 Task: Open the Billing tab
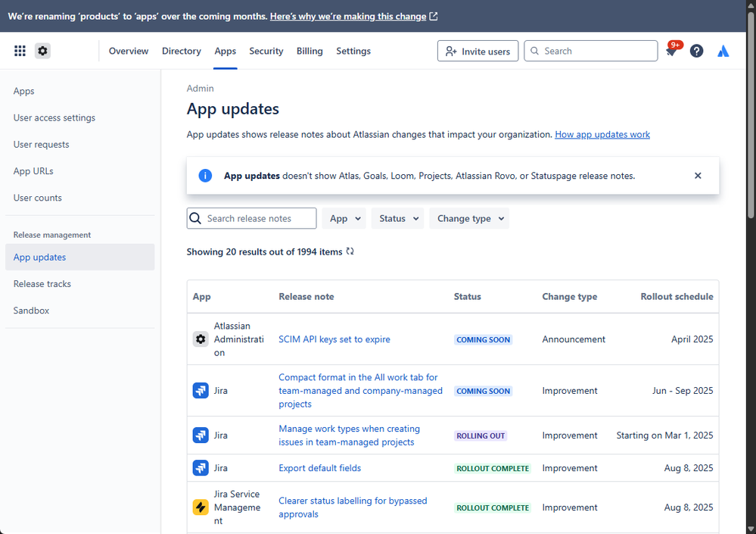click(x=310, y=51)
